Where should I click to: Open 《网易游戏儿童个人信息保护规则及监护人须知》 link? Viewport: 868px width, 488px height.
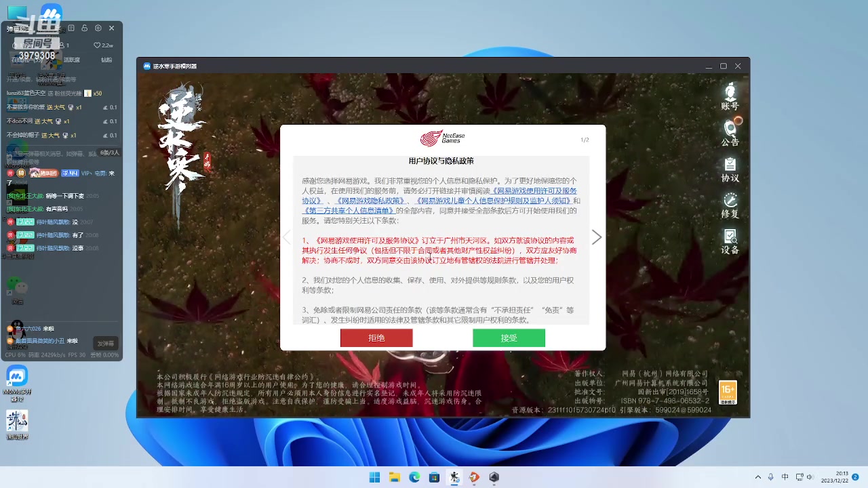click(x=493, y=201)
